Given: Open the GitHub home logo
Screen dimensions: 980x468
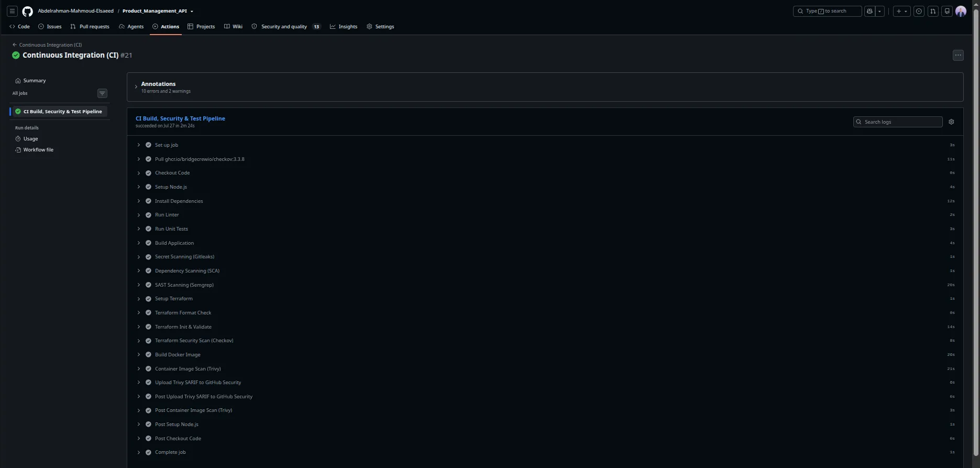Looking at the screenshot, I should [27, 11].
